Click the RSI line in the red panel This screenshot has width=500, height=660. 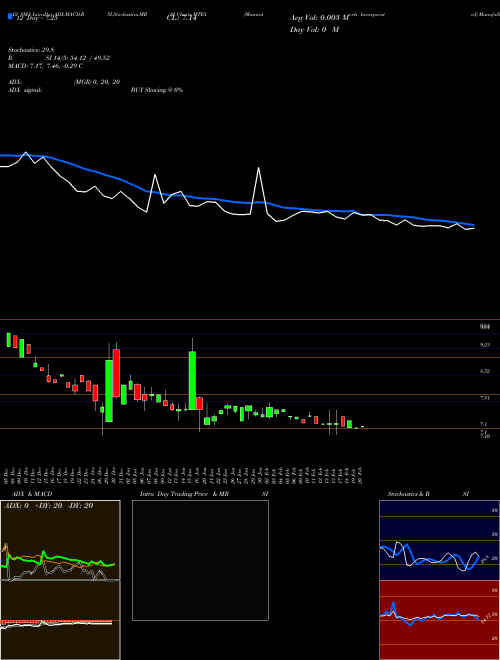pos(429,615)
